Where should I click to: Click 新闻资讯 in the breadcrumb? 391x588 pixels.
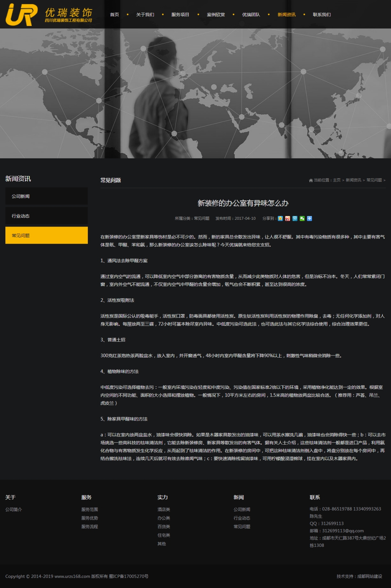pyautogui.click(x=353, y=180)
